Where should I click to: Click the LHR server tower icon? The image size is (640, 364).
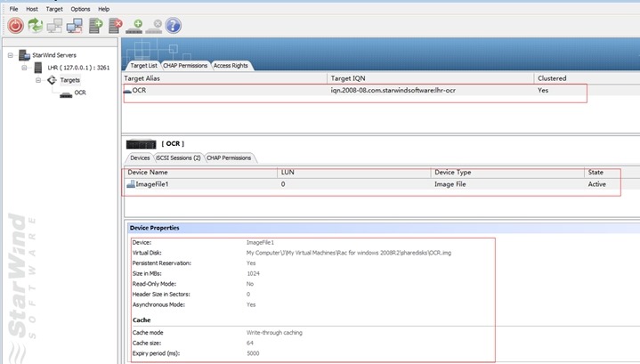point(38,68)
